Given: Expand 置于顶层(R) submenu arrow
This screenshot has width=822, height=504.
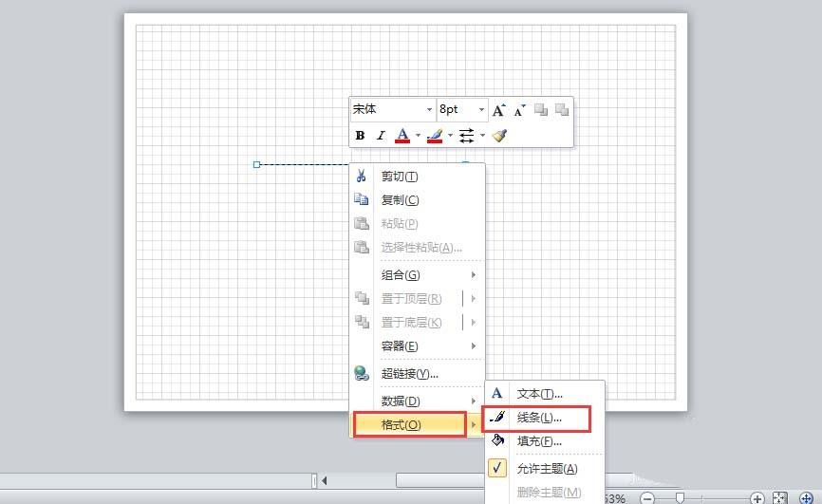Looking at the screenshot, I should (x=474, y=298).
